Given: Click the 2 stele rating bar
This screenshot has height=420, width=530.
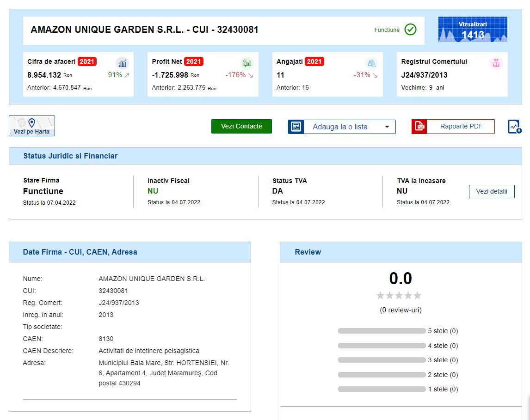Looking at the screenshot, I should pyautogui.click(x=382, y=375).
